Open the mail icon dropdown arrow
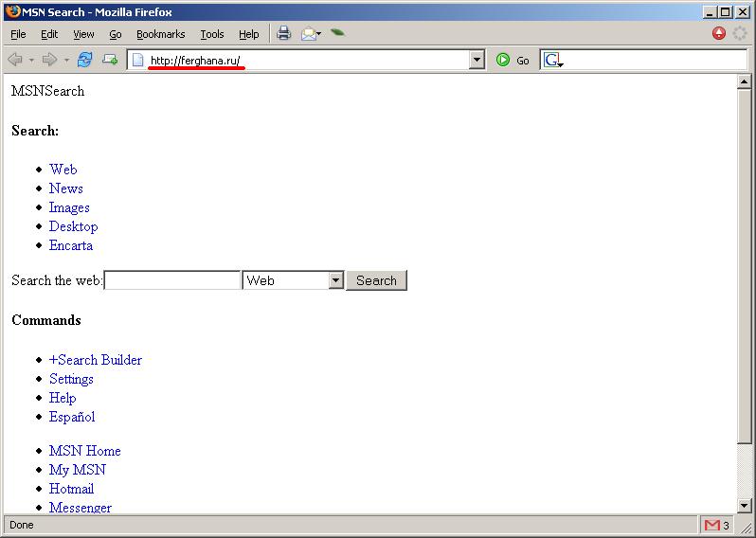 tap(319, 34)
